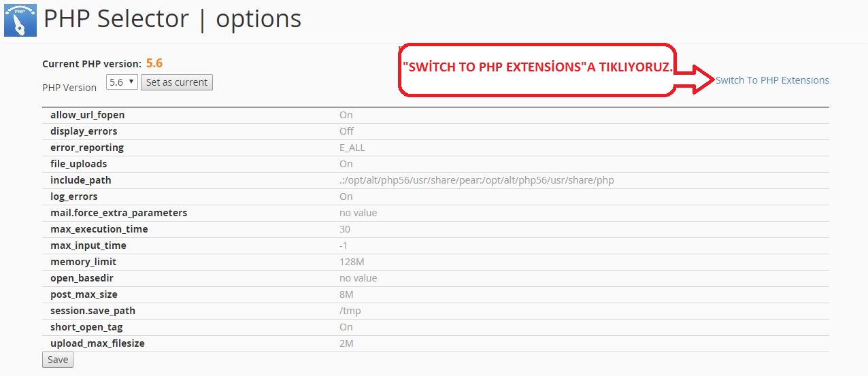The width and height of the screenshot is (868, 376).
Task: Toggle the log_errors value On
Action: (x=346, y=196)
